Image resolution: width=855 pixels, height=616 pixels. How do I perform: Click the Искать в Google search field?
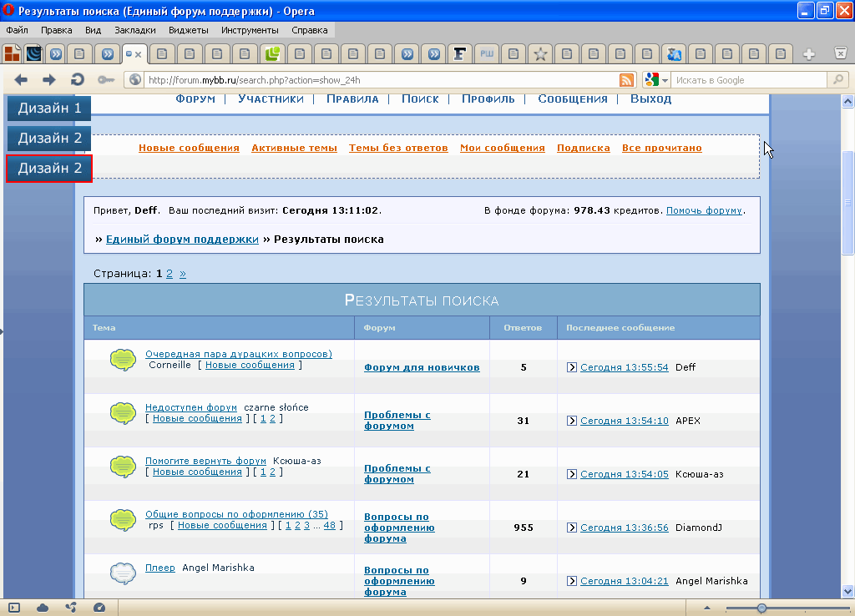747,80
